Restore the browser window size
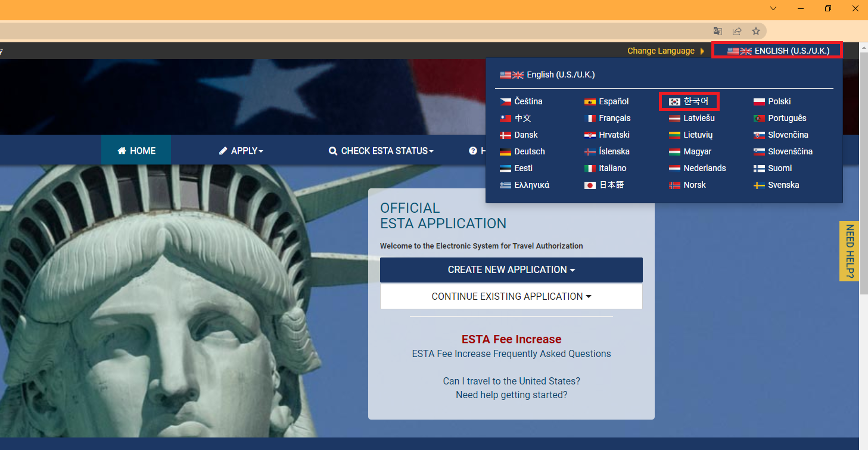868x450 pixels. pyautogui.click(x=827, y=8)
